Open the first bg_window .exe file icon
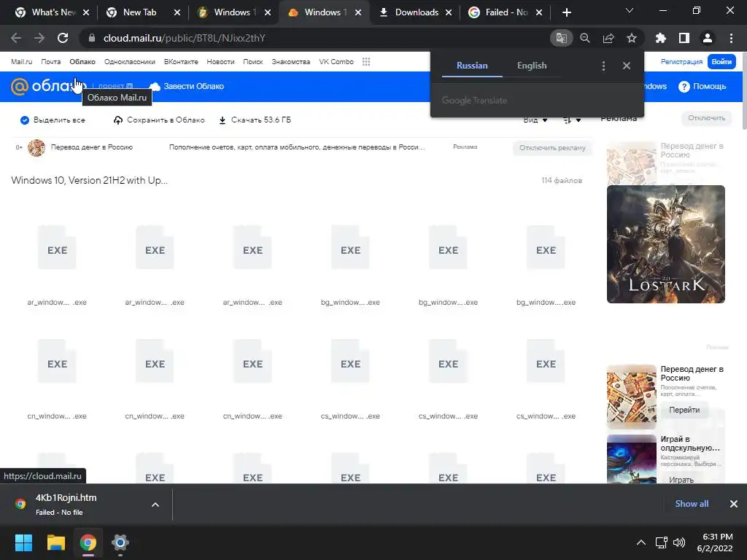This screenshot has width=747, height=560. click(x=351, y=248)
